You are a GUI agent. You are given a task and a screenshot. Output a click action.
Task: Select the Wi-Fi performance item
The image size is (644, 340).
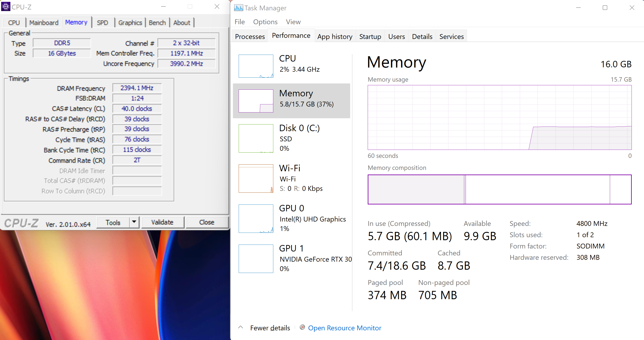coord(291,178)
